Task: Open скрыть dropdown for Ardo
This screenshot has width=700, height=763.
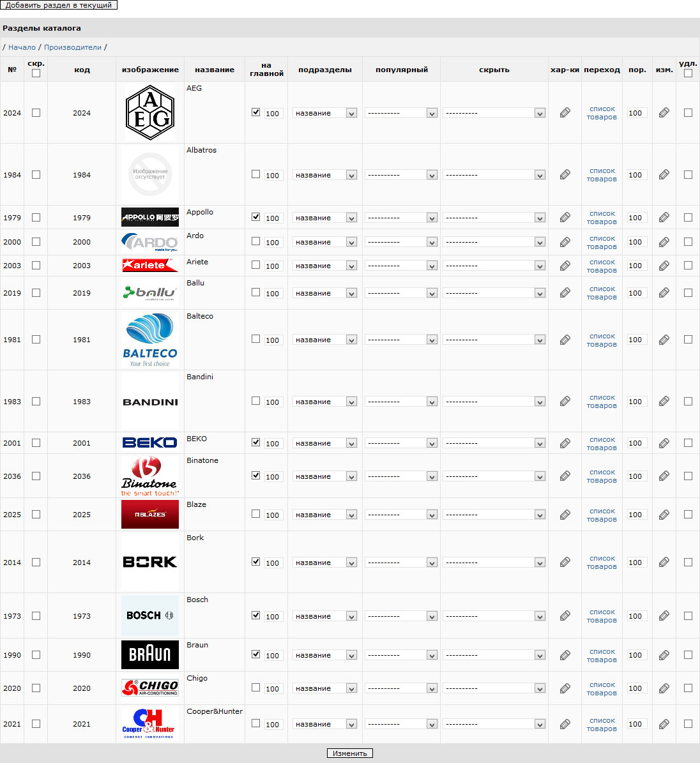Action: [x=494, y=242]
